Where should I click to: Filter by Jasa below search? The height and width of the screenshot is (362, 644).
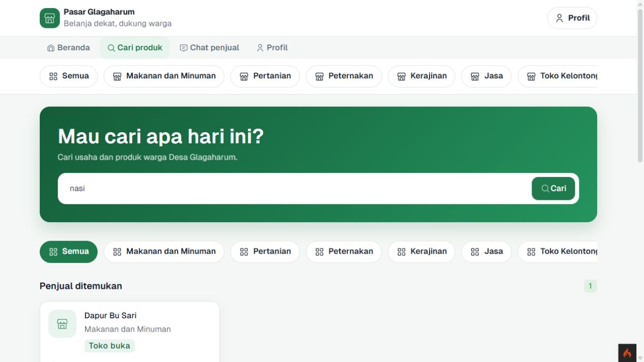pyautogui.click(x=486, y=252)
